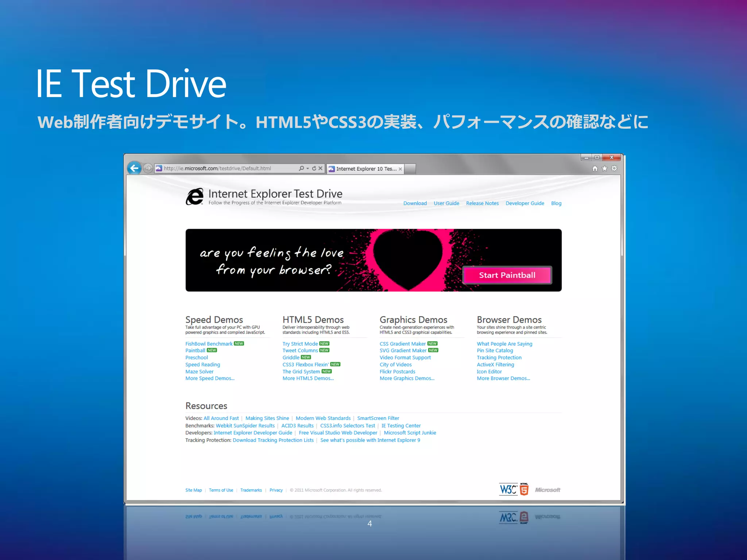The image size is (747, 560).
Task: Open the User Guide link
Action: 446,203
